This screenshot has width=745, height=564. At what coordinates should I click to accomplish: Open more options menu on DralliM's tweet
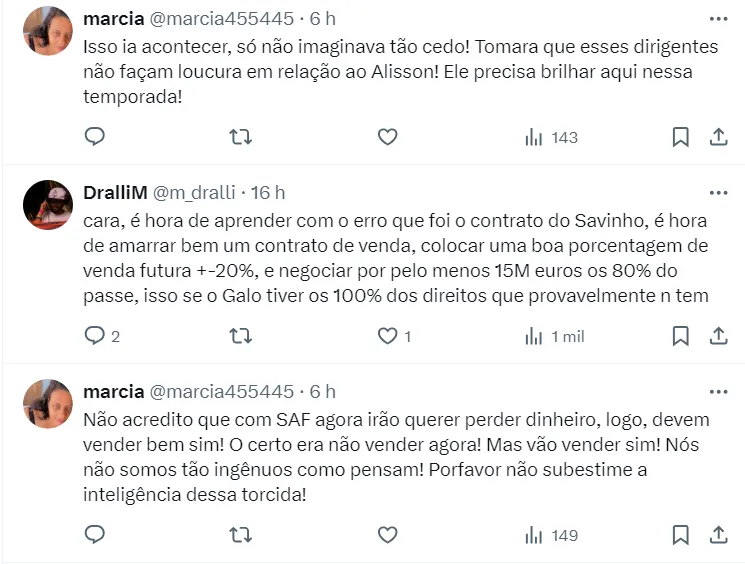[x=718, y=192]
